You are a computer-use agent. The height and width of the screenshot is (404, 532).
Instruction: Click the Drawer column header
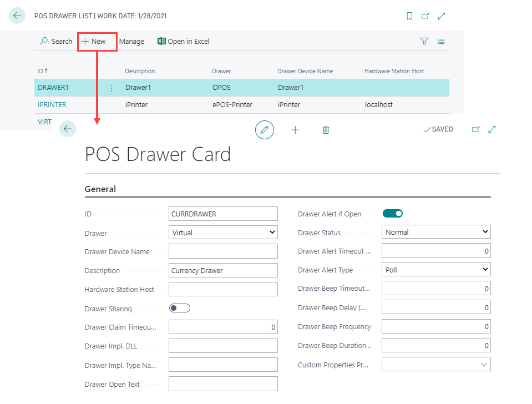(221, 71)
